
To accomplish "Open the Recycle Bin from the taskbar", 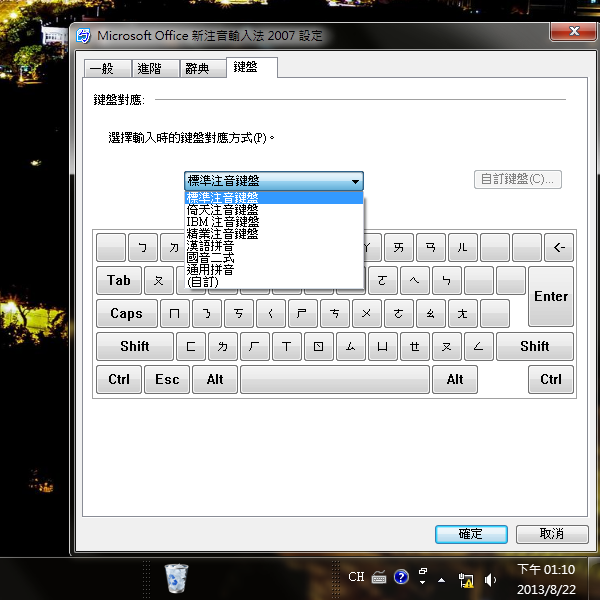I will coord(176,578).
